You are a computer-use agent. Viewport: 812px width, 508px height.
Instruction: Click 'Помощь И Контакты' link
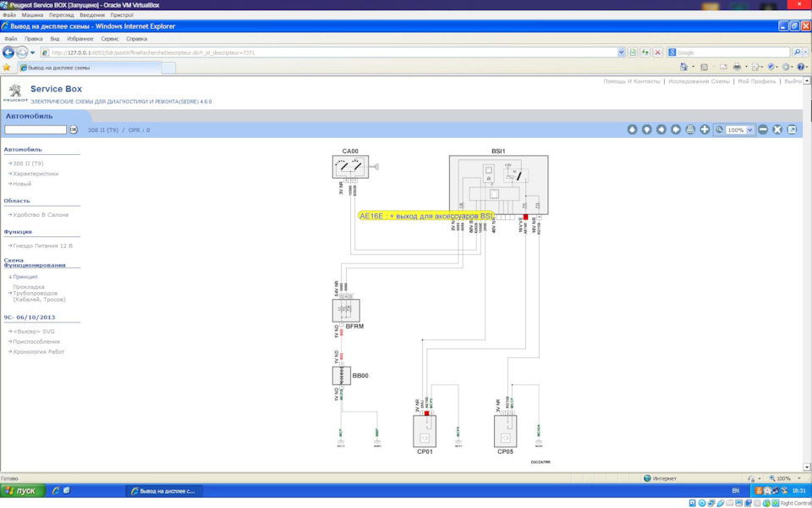[632, 81]
